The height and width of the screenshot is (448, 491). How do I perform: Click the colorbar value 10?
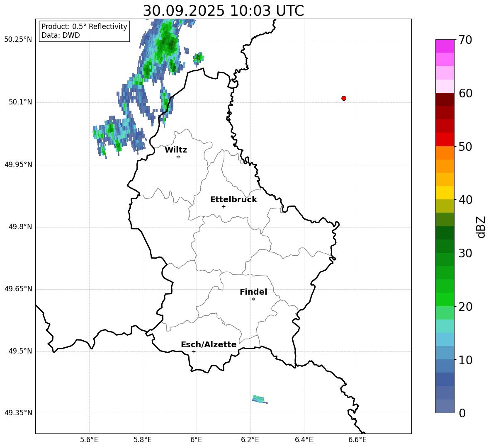pos(465,360)
